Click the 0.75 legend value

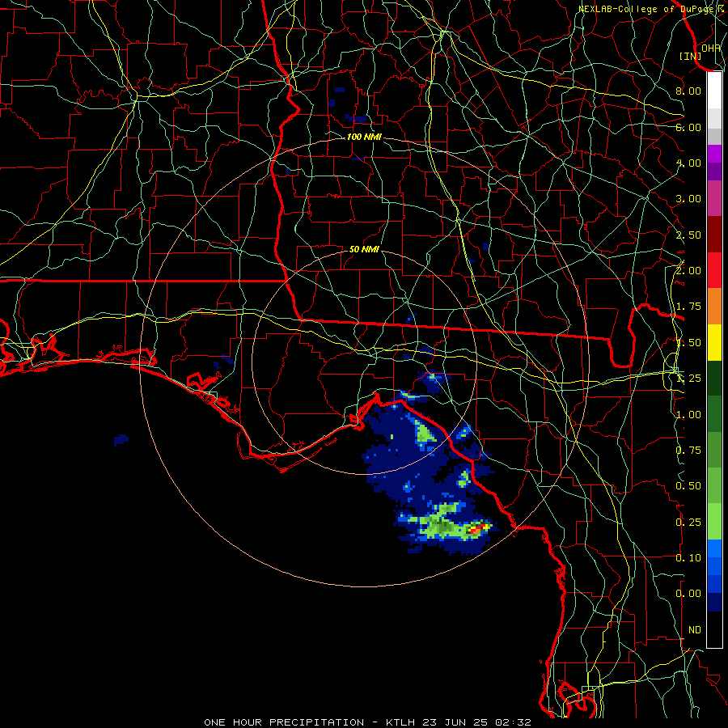click(x=688, y=451)
